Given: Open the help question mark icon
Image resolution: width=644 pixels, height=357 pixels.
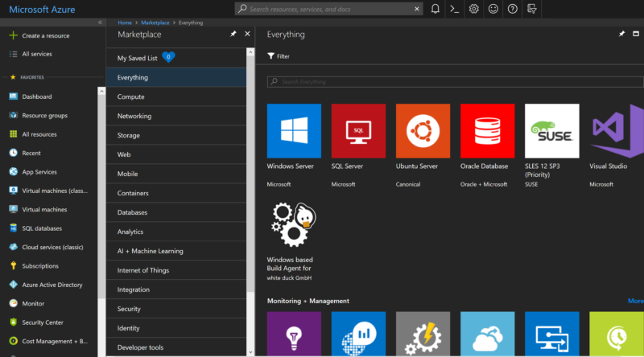Looking at the screenshot, I should coord(512,9).
